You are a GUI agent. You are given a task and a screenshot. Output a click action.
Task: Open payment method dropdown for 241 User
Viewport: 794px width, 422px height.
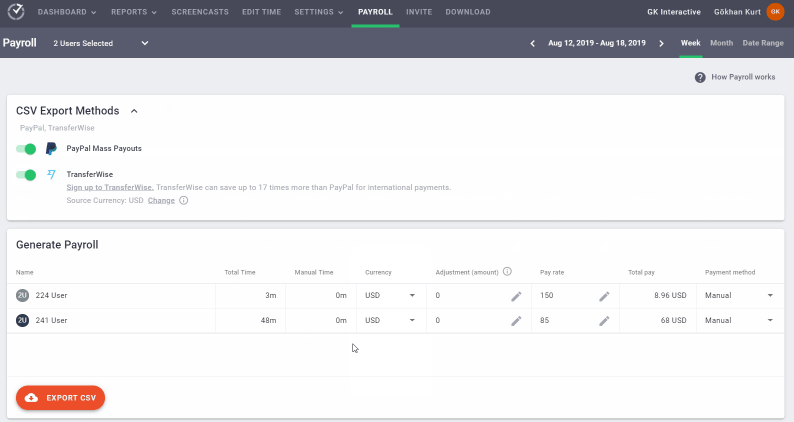tap(739, 320)
